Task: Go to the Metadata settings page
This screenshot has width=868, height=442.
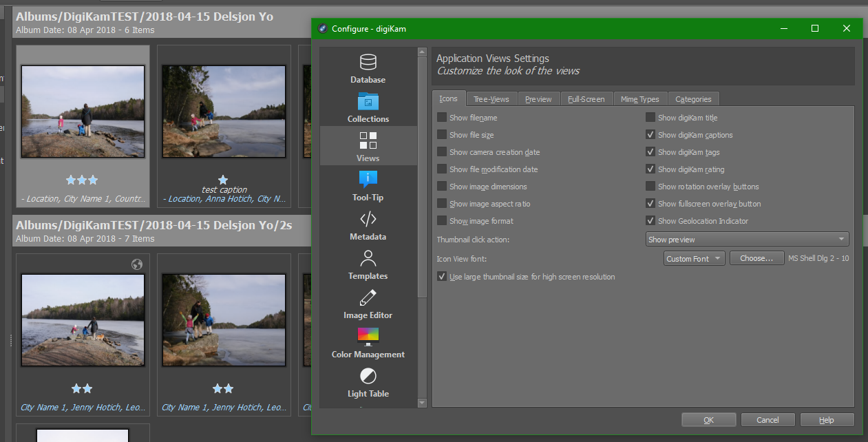Action: [x=368, y=225]
